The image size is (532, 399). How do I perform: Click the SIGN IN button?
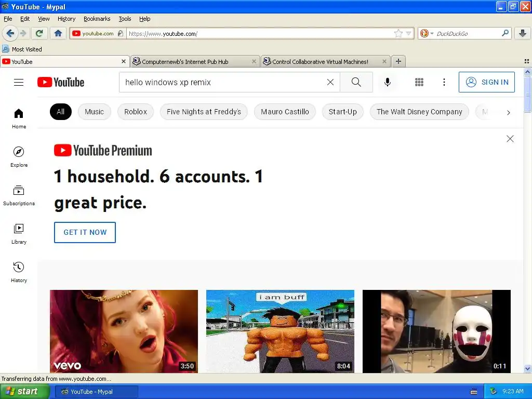point(486,82)
